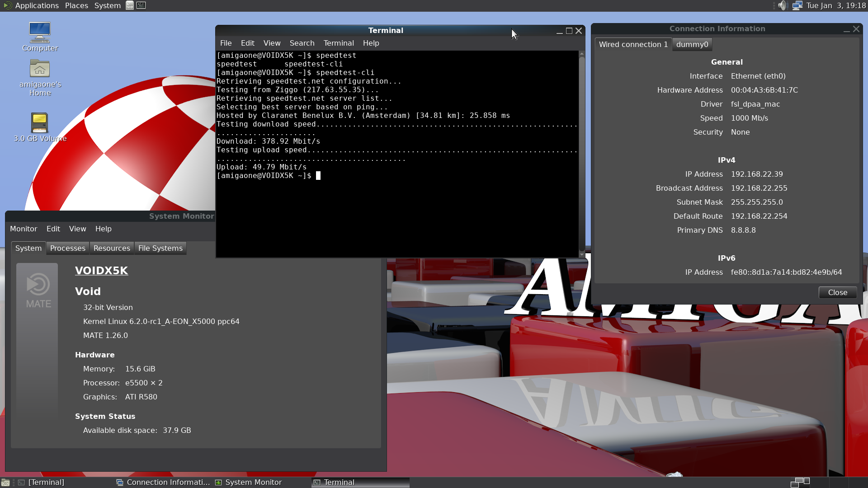Open the Terminal window's Search menu
This screenshot has height=488, width=868.
(302, 43)
